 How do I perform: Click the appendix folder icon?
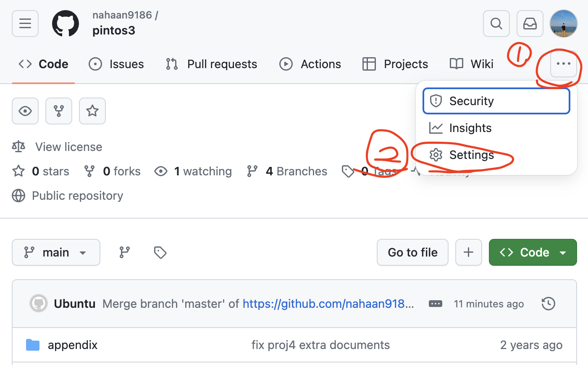[x=33, y=345]
